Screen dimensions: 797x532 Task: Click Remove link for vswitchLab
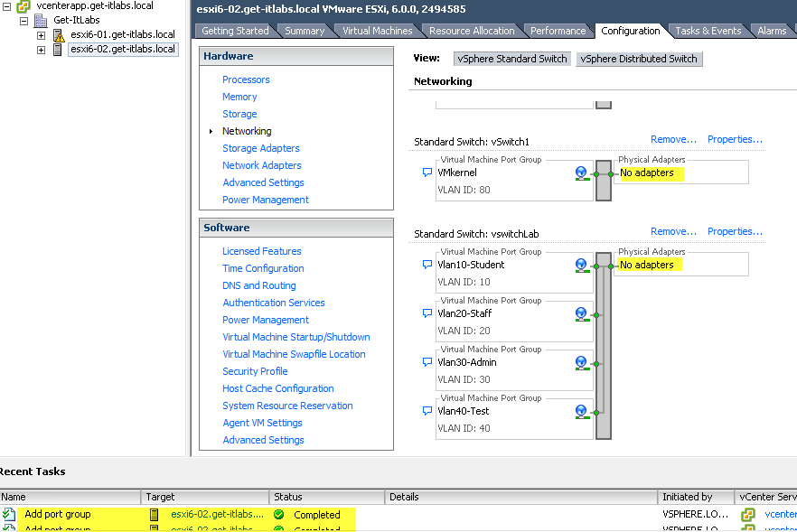pos(673,231)
